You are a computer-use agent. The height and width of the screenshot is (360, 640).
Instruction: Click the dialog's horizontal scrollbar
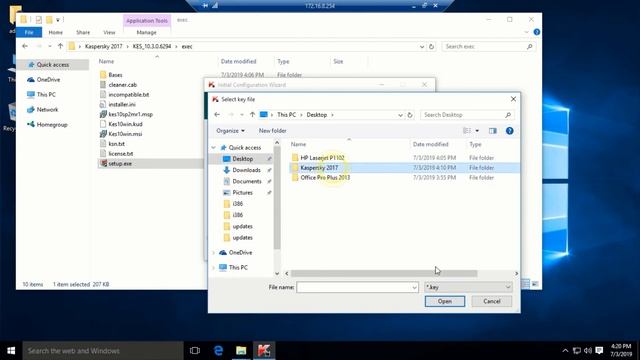(384, 273)
